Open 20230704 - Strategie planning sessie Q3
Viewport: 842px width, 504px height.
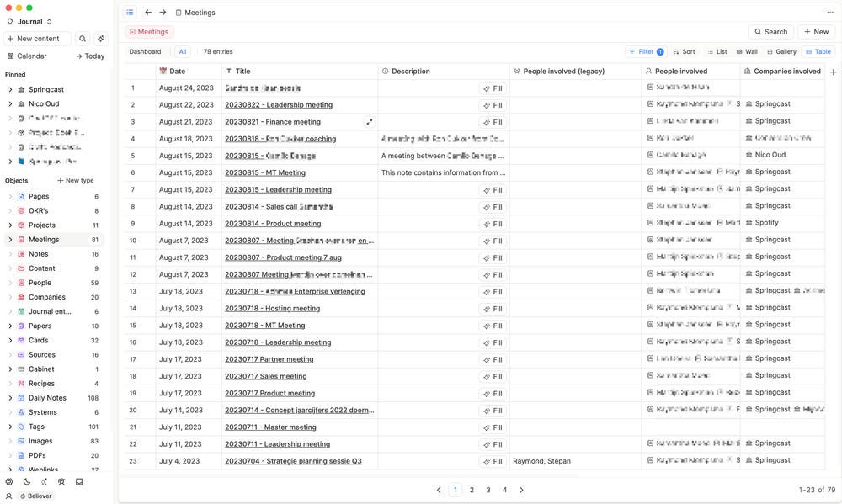[293, 461]
